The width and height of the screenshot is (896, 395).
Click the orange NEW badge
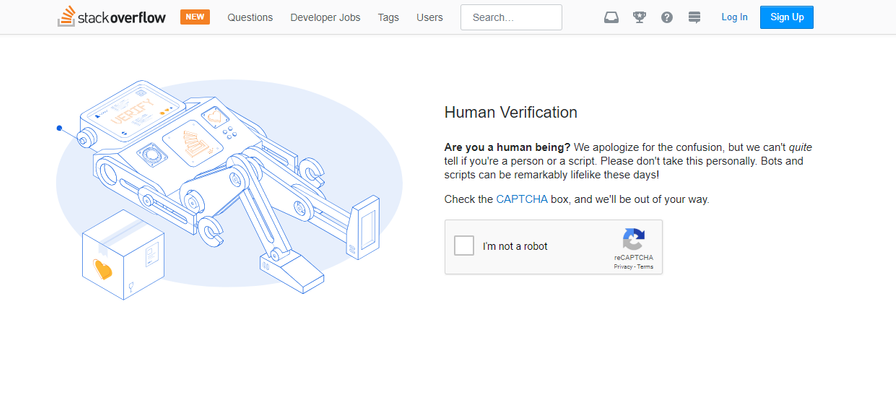195,17
